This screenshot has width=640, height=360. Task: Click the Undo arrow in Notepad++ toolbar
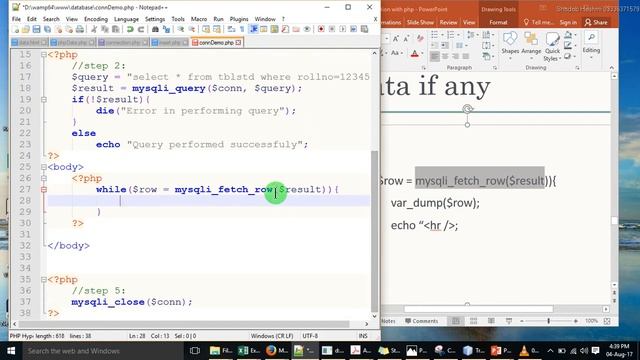130,29
